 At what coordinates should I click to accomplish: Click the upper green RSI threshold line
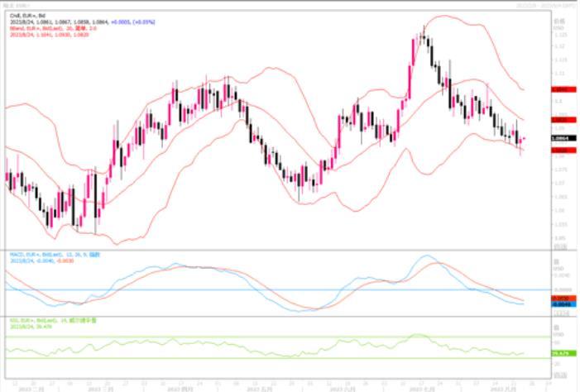coord(248,337)
